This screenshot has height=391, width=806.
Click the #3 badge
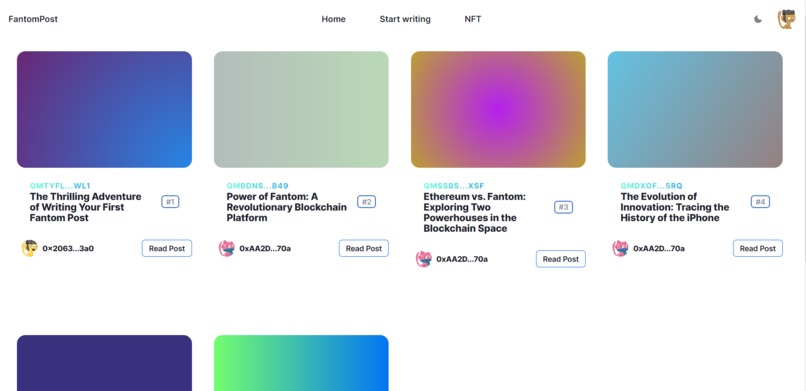563,207
